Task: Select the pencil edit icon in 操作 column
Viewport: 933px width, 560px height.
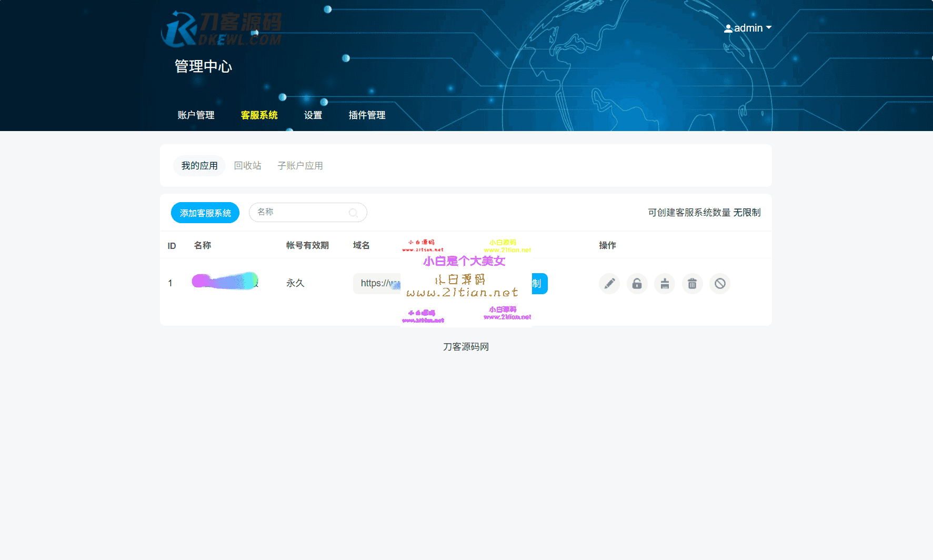Action: click(609, 284)
